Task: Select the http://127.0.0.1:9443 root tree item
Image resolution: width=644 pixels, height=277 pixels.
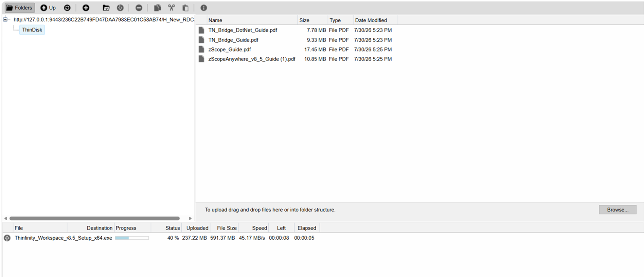Action: click(104, 20)
